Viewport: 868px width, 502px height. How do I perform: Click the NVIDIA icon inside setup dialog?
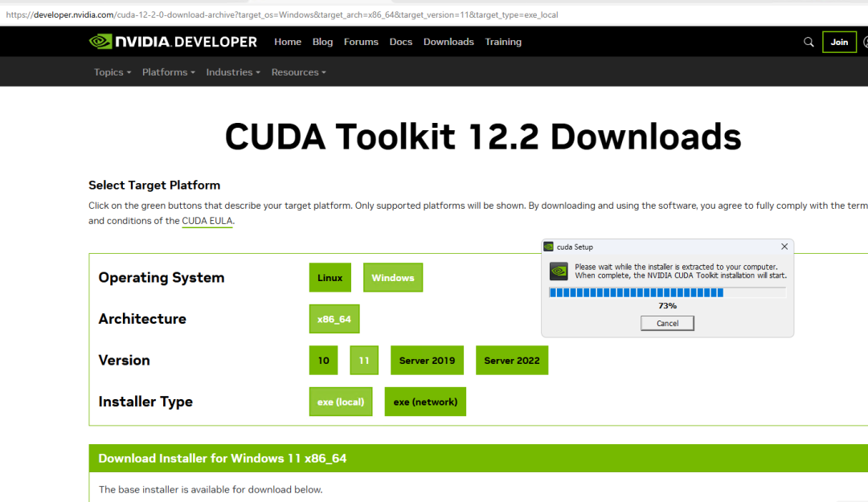coord(559,271)
